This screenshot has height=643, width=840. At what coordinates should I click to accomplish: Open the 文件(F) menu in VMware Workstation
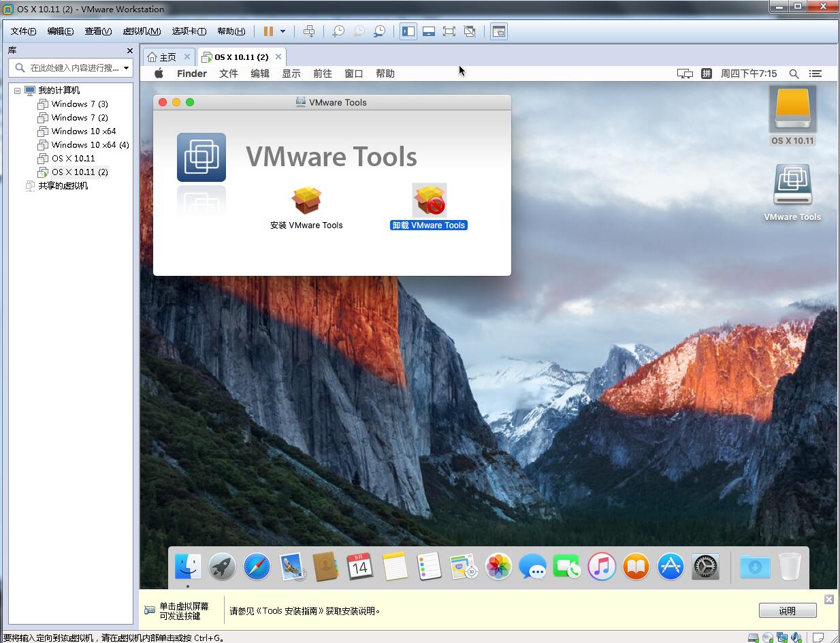tap(23, 31)
